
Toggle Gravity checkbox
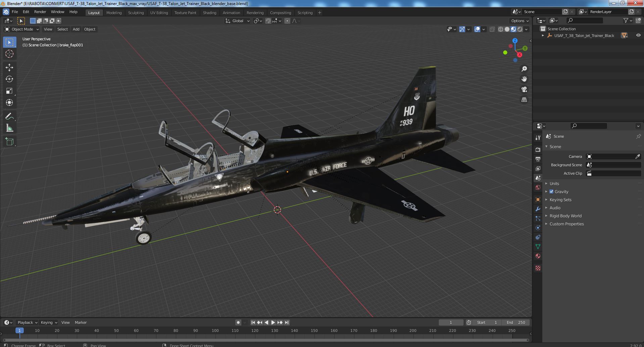(551, 191)
